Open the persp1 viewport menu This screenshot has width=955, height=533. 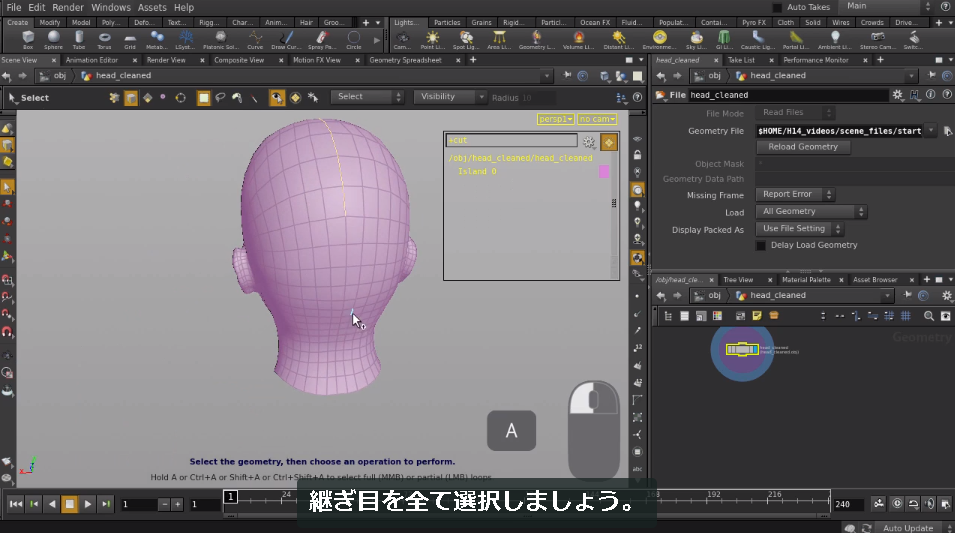(555, 119)
